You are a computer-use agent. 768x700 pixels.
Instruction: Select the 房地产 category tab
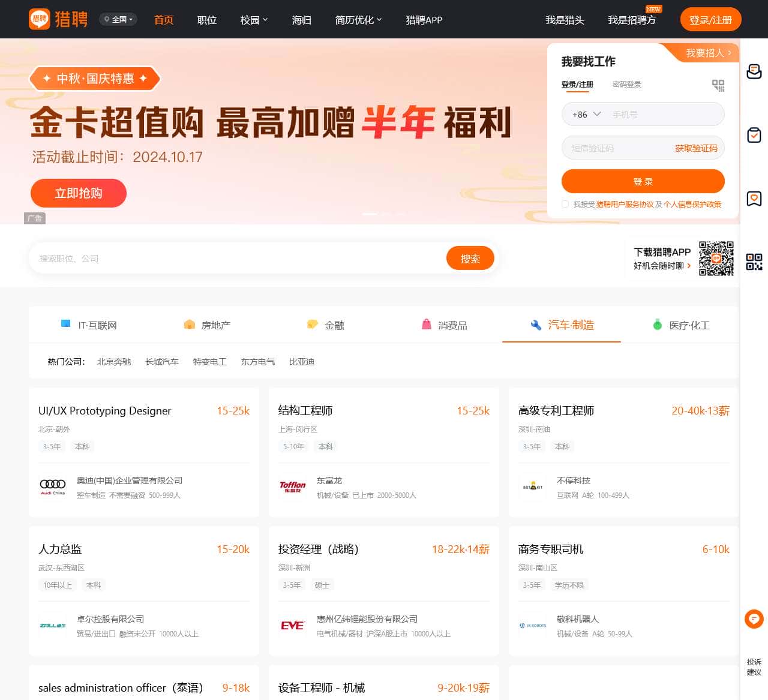point(207,325)
